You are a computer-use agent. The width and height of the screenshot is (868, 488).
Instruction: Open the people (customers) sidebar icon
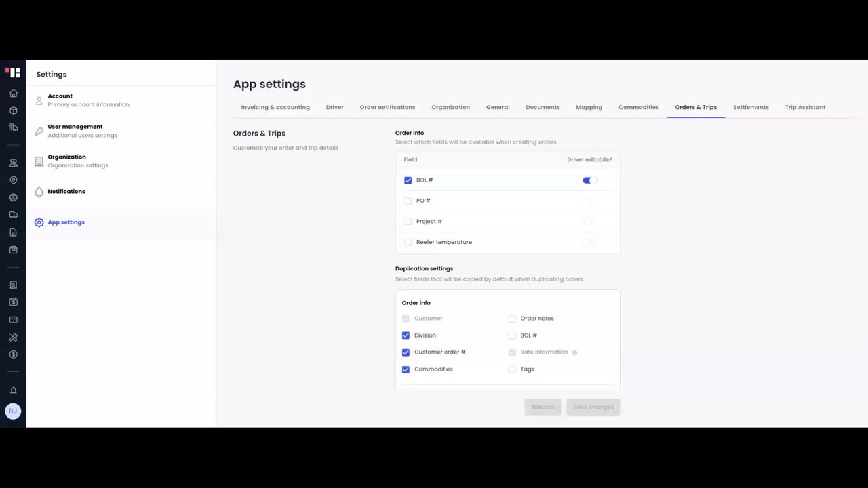point(13,163)
